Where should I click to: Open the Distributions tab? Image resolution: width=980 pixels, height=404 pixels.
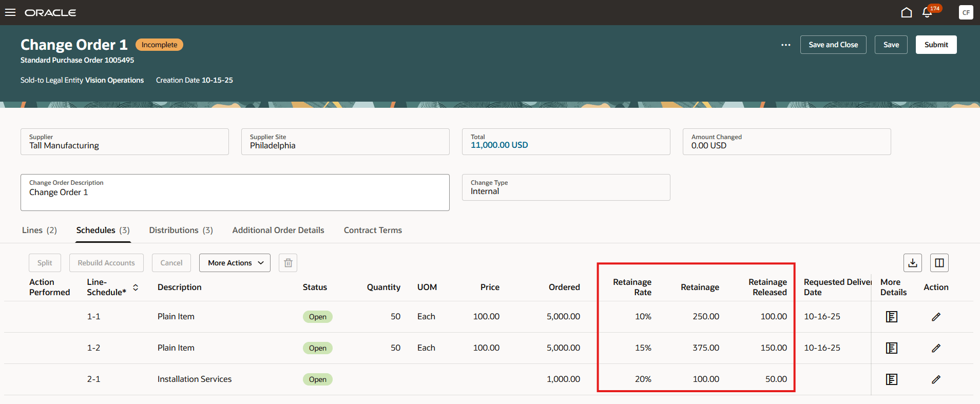(181, 230)
